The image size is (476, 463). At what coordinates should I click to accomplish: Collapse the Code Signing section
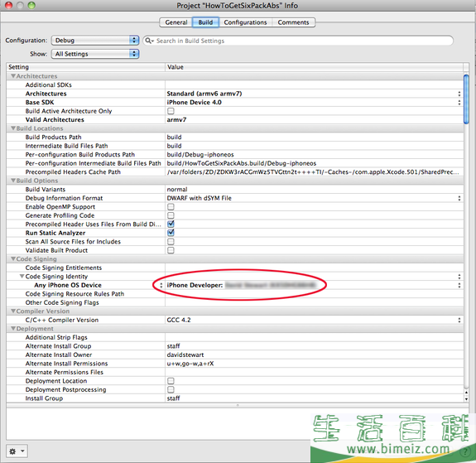tap(13, 259)
